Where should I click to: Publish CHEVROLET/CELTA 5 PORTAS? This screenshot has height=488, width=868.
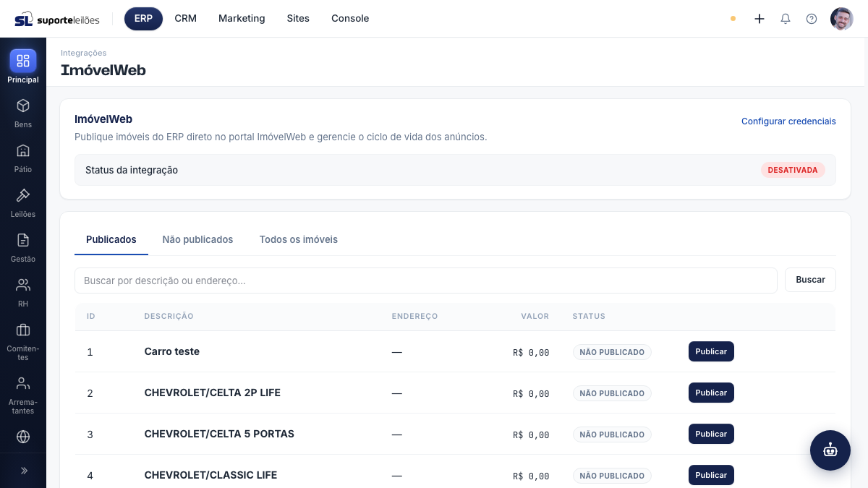pos(711,434)
